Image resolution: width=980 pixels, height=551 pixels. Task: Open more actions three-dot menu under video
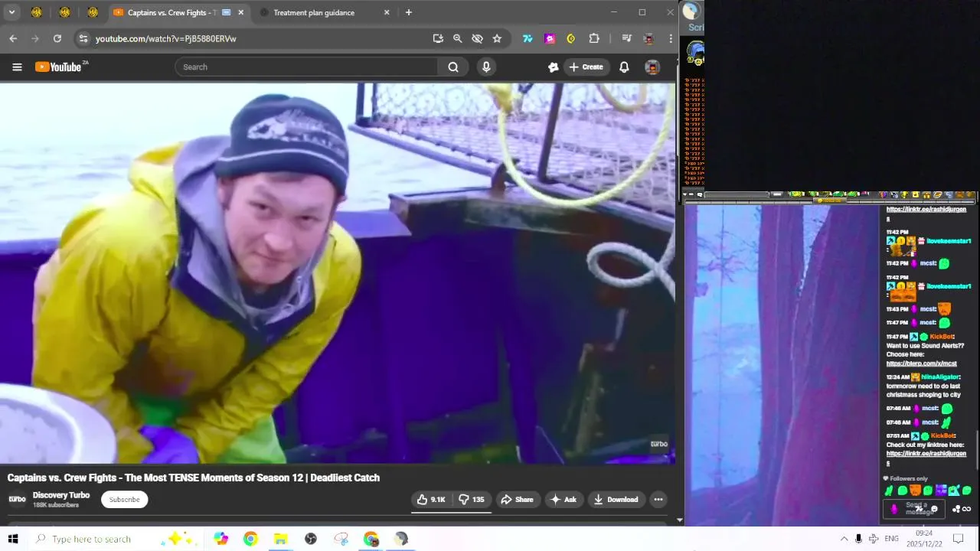point(658,500)
